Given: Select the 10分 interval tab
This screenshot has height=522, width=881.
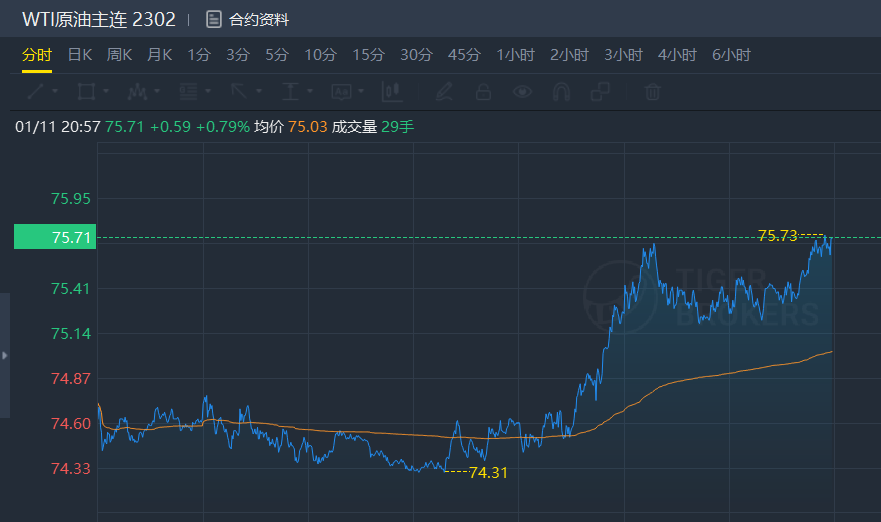Looking at the screenshot, I should pos(320,55).
